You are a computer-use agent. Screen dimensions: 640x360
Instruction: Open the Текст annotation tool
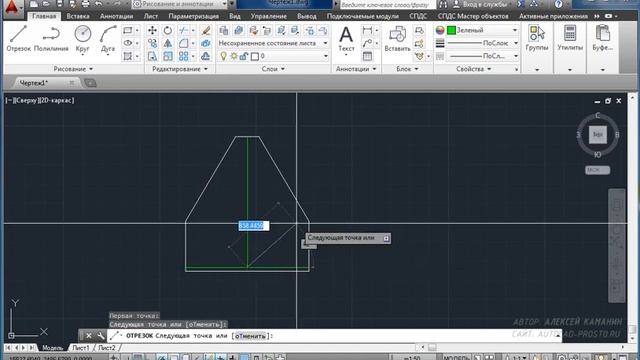coord(346,39)
